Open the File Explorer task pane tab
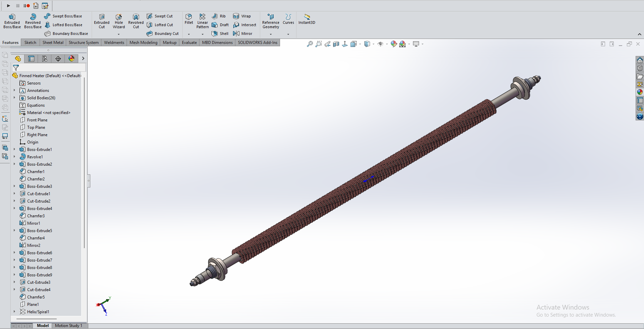The height and width of the screenshot is (329, 644). (640, 76)
